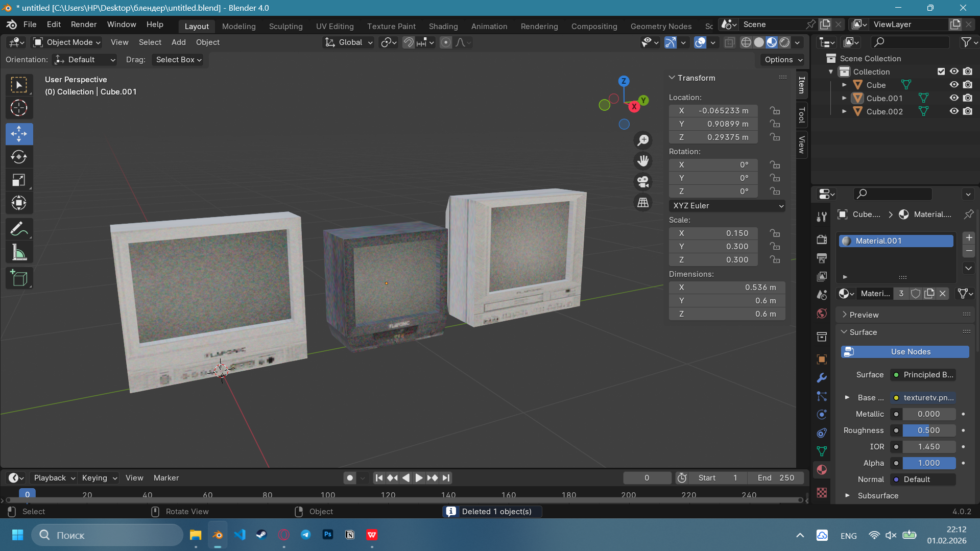
Task: Select the Annotate pencil tool
Action: click(19, 229)
